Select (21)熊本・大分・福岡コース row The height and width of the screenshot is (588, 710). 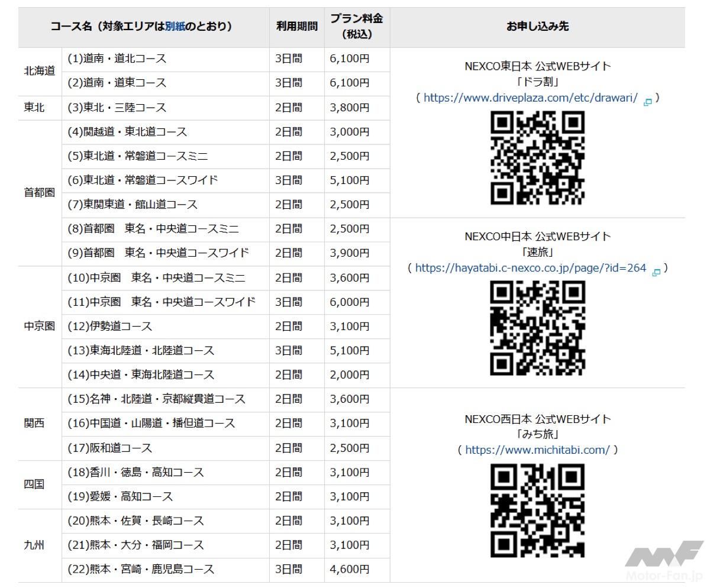[x=165, y=545]
